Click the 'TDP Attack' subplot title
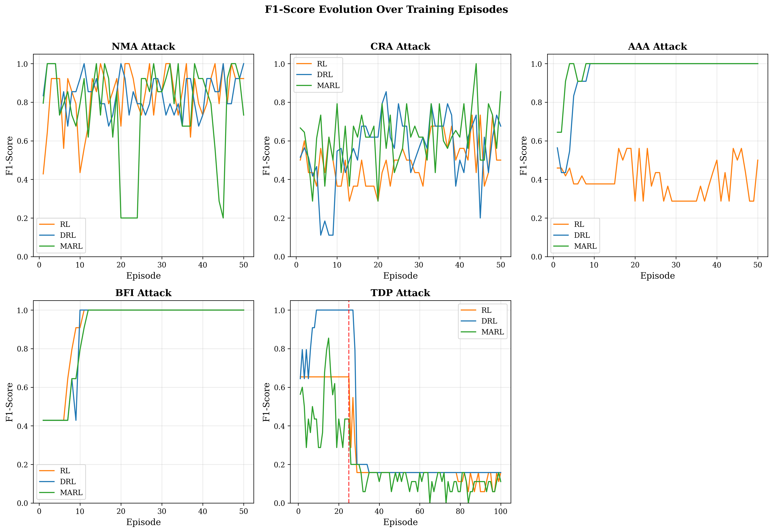The height and width of the screenshot is (532, 773). 400,293
